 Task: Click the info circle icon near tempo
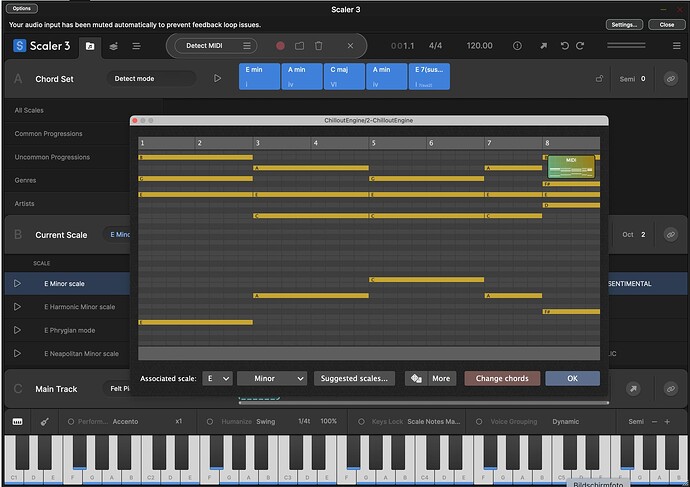coord(518,46)
